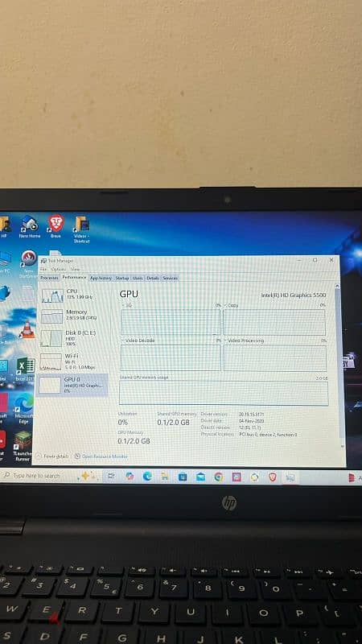Open Google Chrome from the taskbar
Screen dimensions: 362x644
pyautogui.click(x=219, y=477)
